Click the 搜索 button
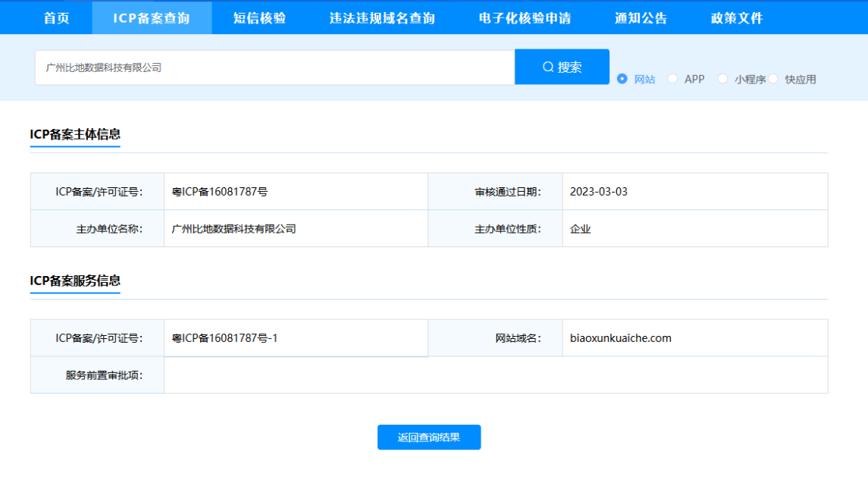868x480 pixels. coord(562,67)
